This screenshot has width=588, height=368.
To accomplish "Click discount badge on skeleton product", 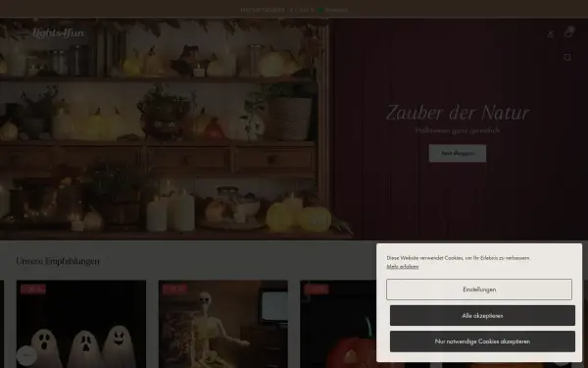I will (x=175, y=289).
